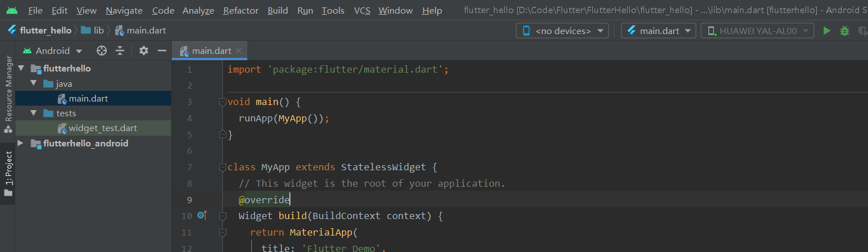The height and width of the screenshot is (252, 868).
Task: Place cursor on runApp(MyApp()) line
Action: tap(284, 119)
